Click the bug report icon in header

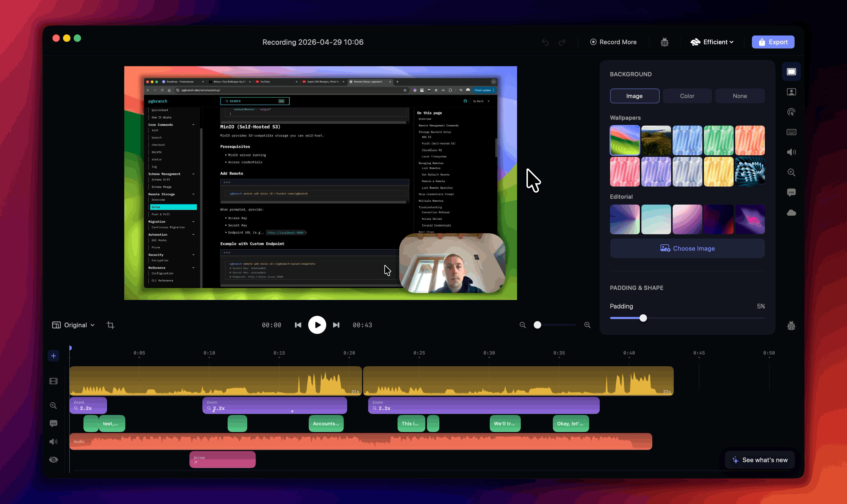tap(664, 42)
